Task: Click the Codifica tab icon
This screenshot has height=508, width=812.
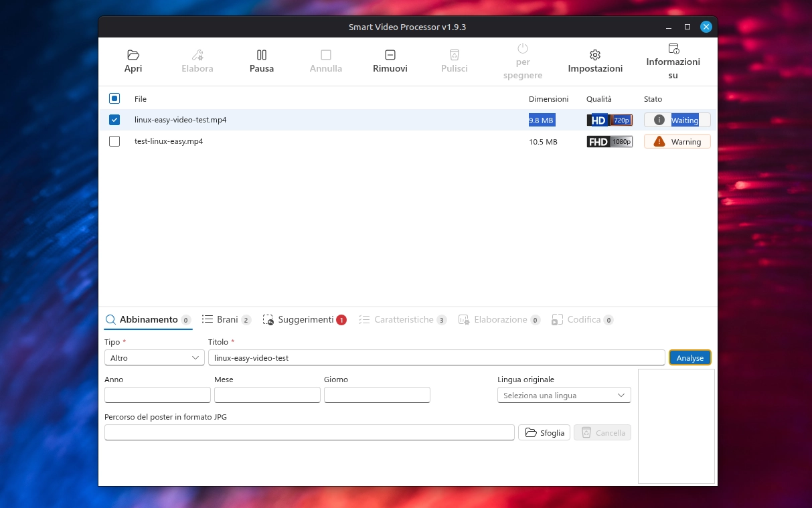Action: 557,320
